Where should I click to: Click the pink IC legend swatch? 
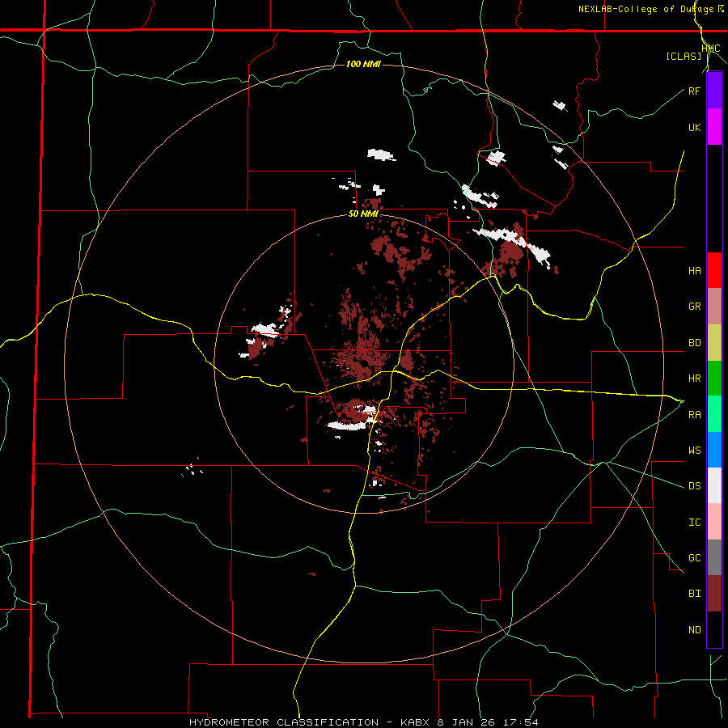(714, 522)
